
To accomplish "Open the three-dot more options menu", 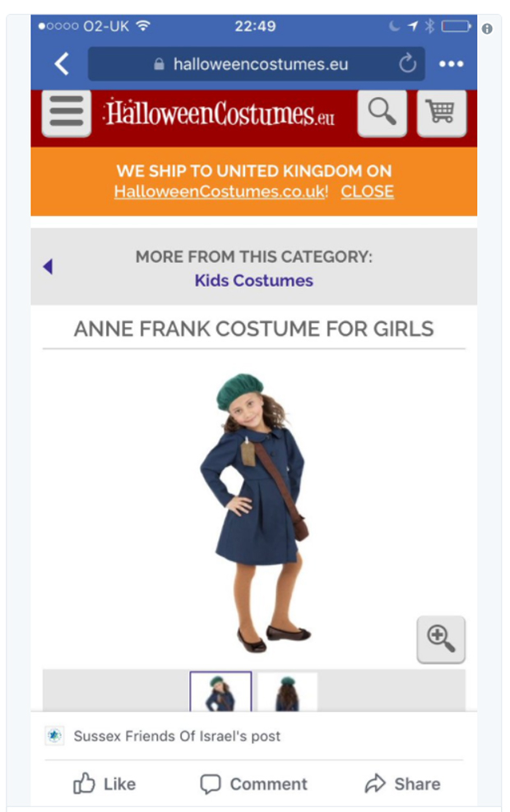I will [451, 64].
